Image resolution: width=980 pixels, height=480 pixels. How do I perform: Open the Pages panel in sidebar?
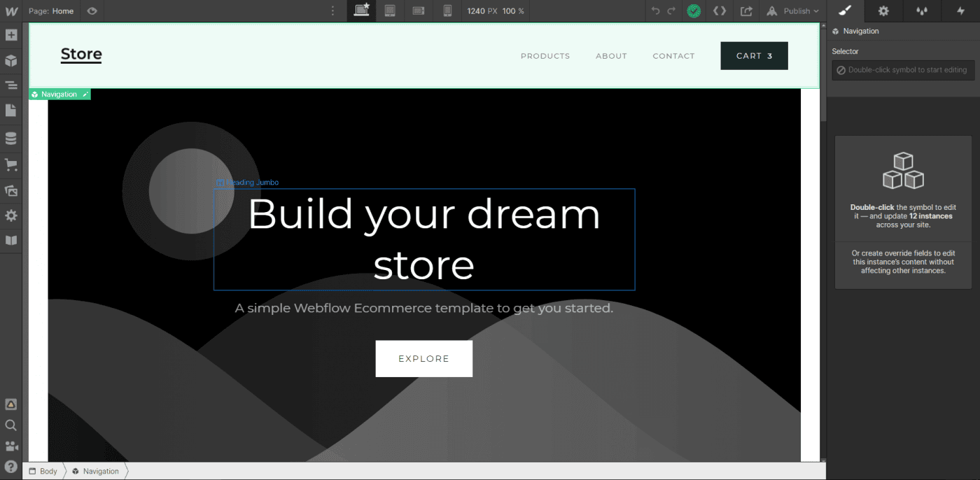(11, 111)
